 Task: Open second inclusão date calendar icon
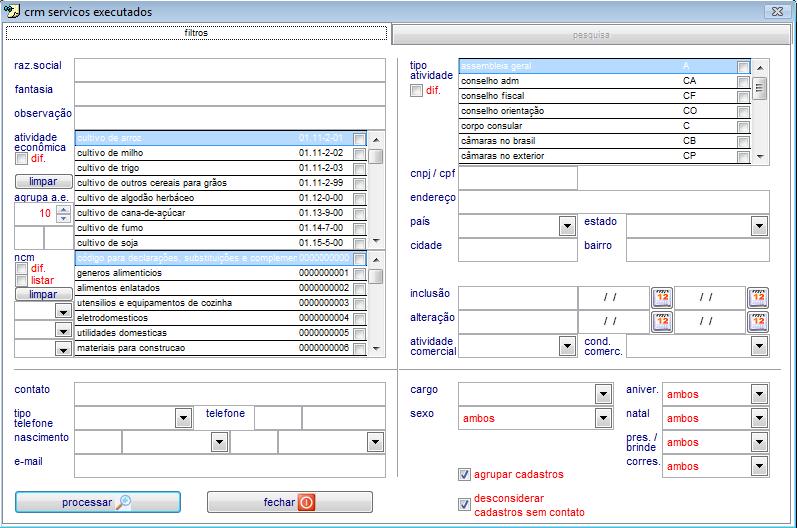[758, 297]
